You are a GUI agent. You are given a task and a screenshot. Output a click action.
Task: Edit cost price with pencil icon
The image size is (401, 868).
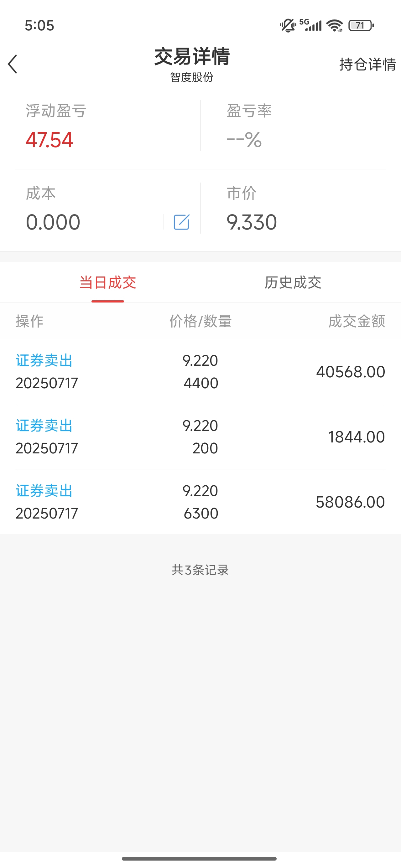(x=181, y=222)
